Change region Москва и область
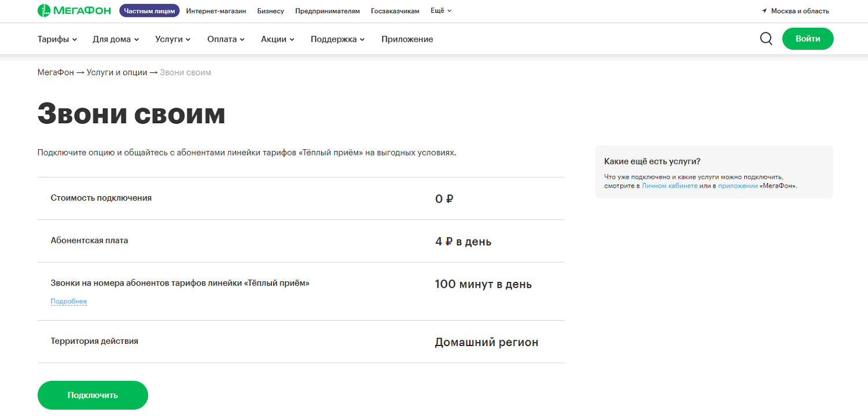Viewport: 868px width, 419px height. click(x=800, y=11)
